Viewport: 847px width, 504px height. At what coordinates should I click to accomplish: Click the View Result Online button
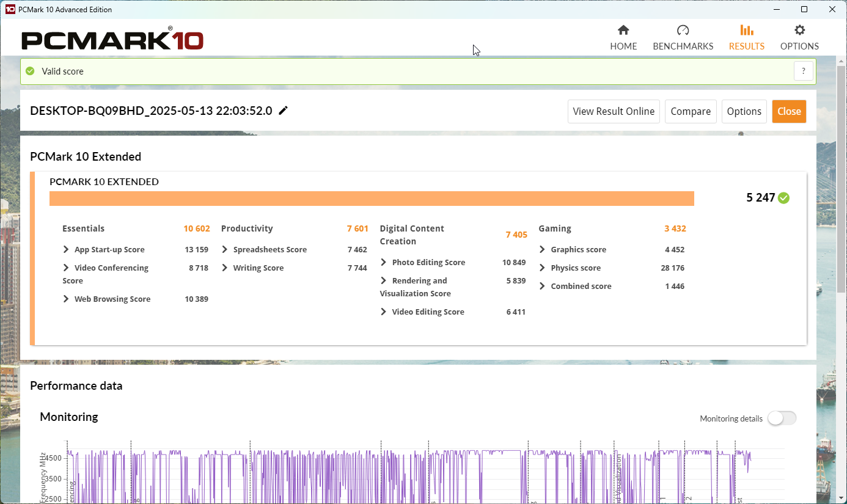click(x=613, y=111)
